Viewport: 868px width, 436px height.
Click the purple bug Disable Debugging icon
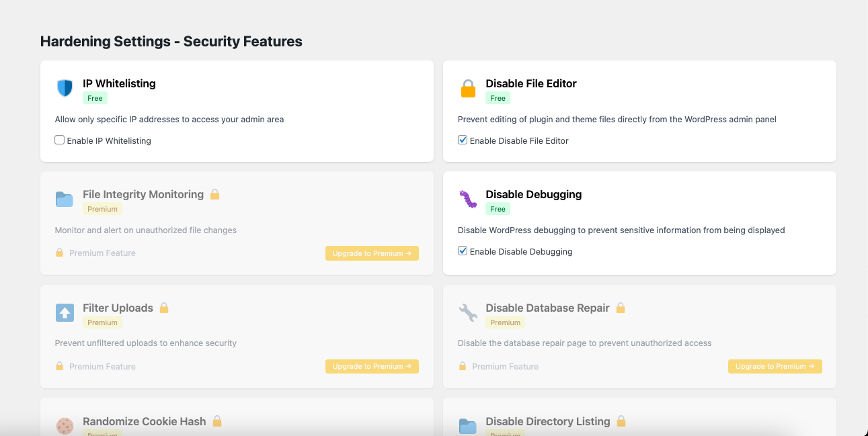click(x=468, y=200)
